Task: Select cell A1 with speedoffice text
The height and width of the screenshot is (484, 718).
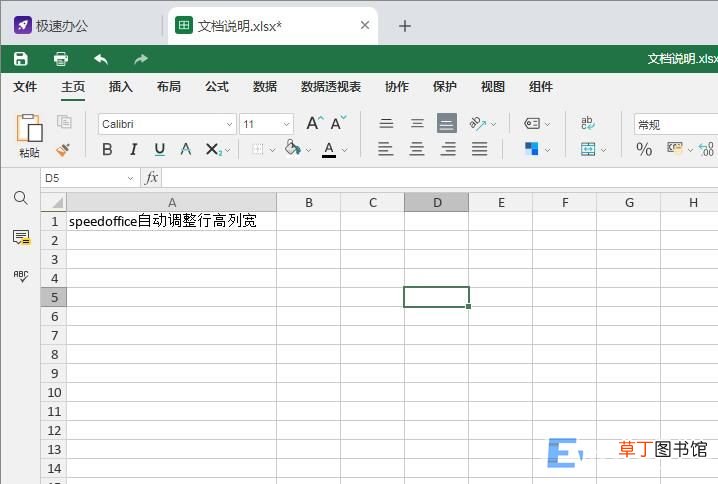Action: pos(172,221)
